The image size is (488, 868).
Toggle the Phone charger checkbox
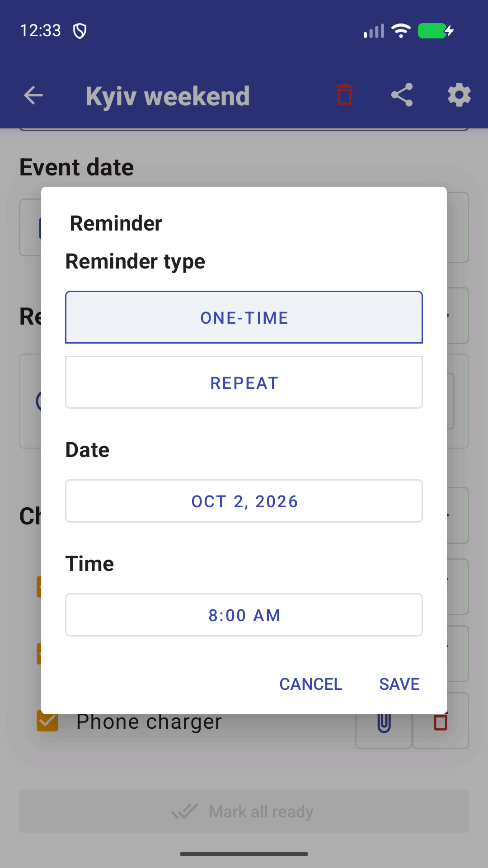click(47, 722)
